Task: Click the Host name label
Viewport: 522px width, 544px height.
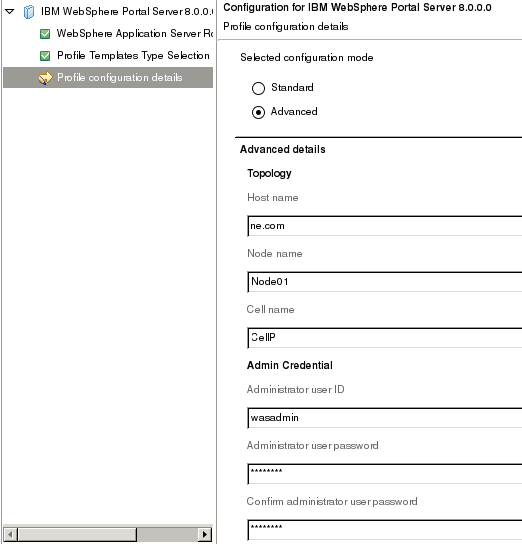Action: 273,198
